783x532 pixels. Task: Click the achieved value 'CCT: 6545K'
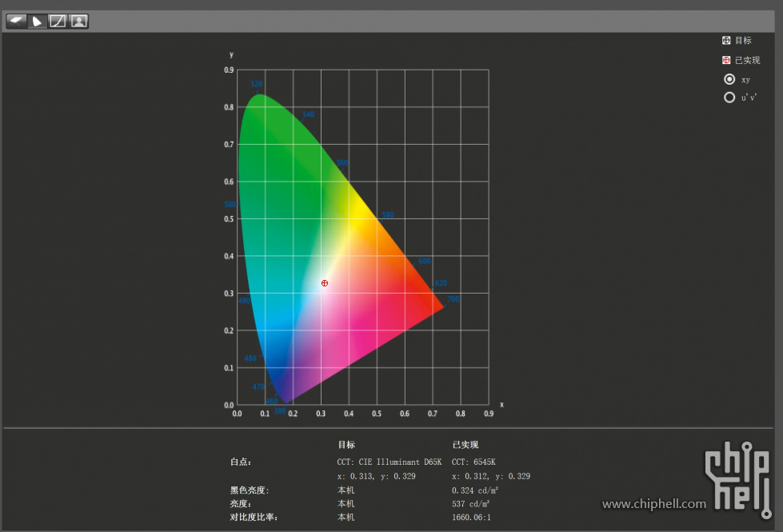click(474, 462)
